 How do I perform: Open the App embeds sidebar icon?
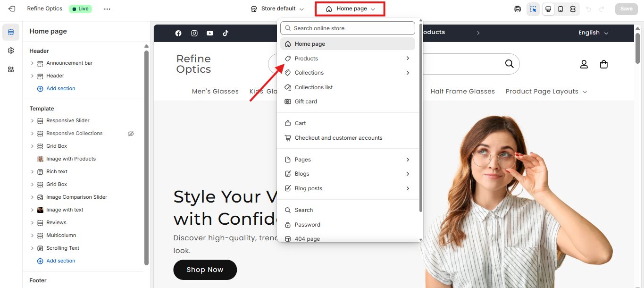pyautogui.click(x=11, y=69)
